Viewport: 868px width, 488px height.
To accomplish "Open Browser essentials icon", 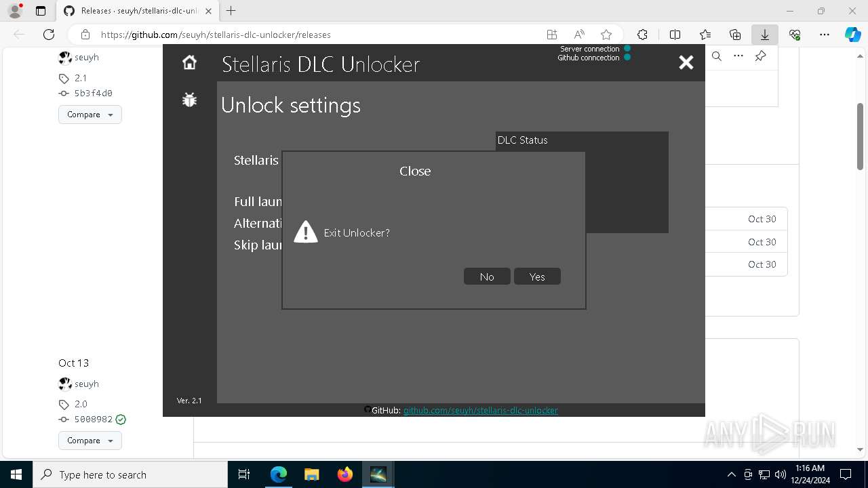I will click(x=795, y=35).
